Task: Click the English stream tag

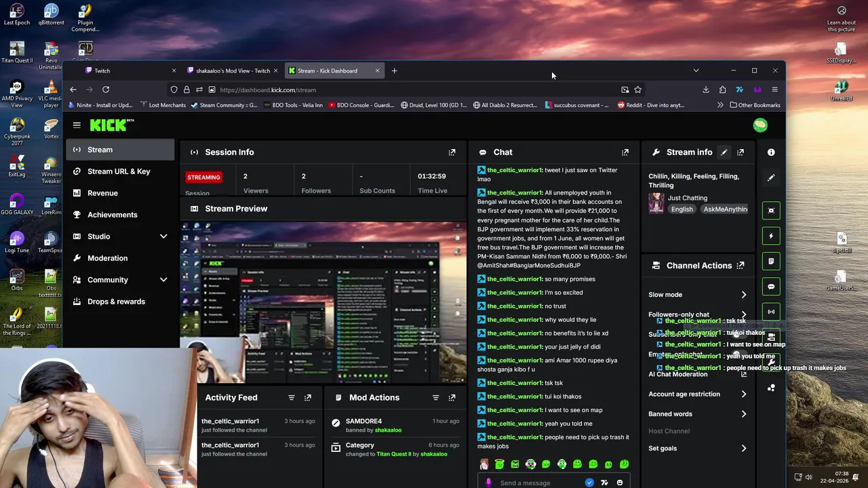Action: (682, 209)
